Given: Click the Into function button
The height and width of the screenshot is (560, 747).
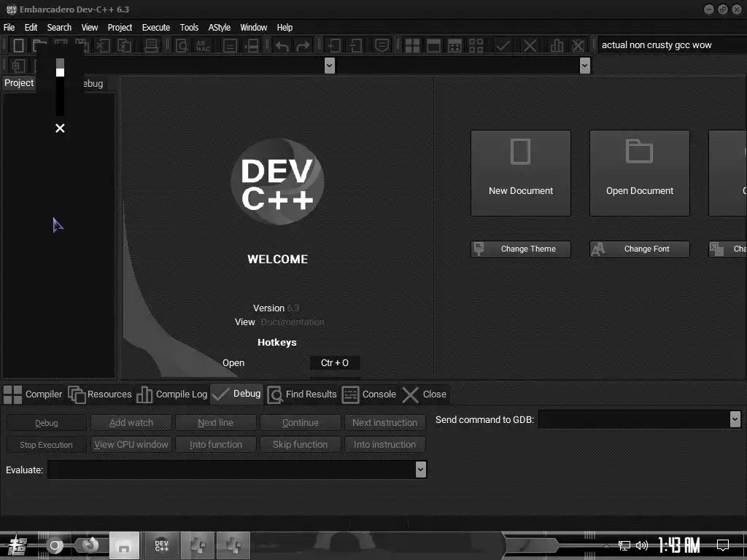Looking at the screenshot, I should (215, 444).
